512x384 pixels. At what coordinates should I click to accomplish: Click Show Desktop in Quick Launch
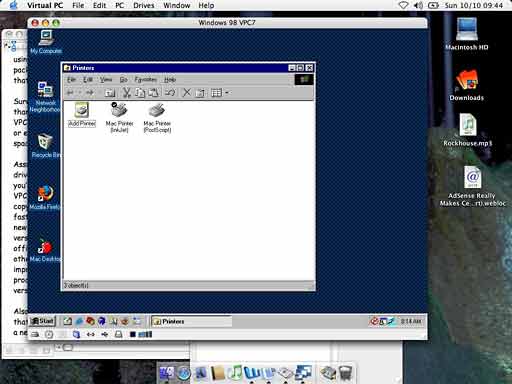pos(68,321)
